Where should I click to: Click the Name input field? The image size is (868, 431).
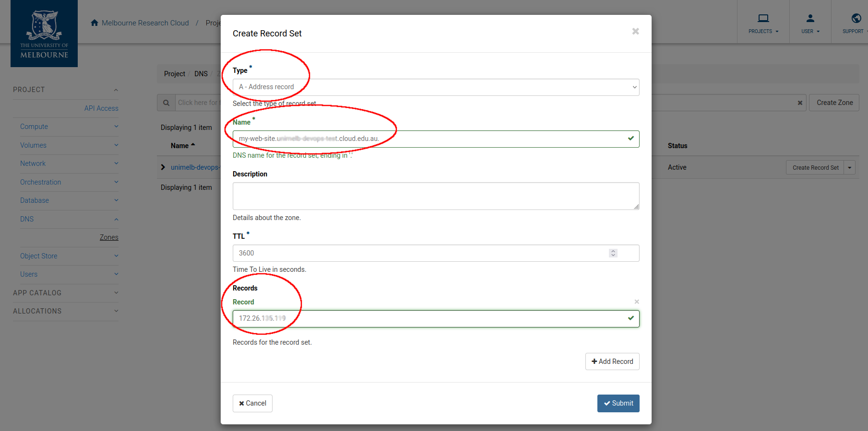click(436, 139)
